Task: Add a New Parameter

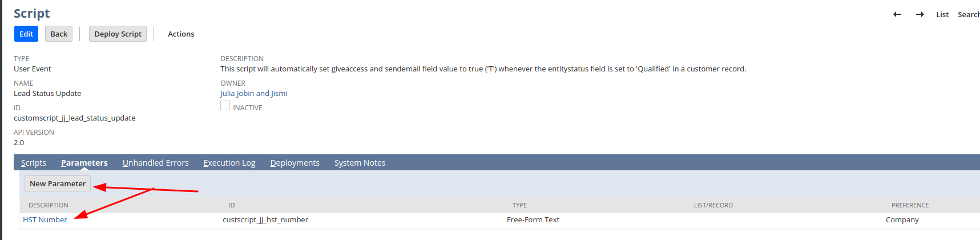Action: click(x=58, y=184)
